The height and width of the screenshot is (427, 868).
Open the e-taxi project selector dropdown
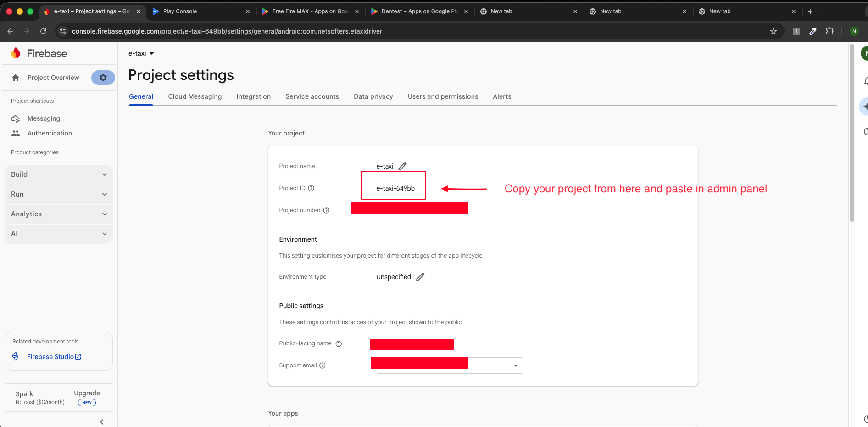141,53
